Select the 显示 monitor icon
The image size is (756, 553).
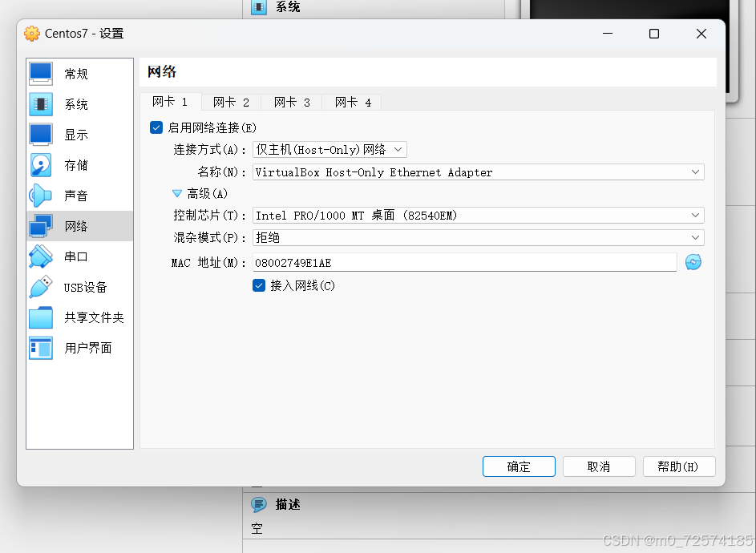pyautogui.click(x=41, y=135)
